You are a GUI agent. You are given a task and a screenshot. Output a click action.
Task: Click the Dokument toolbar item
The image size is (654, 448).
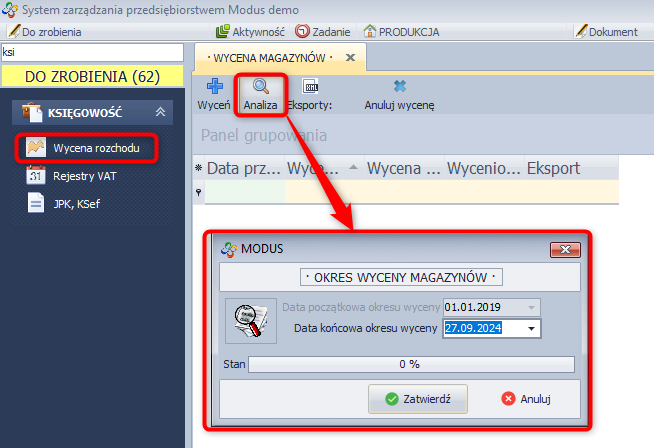606,32
